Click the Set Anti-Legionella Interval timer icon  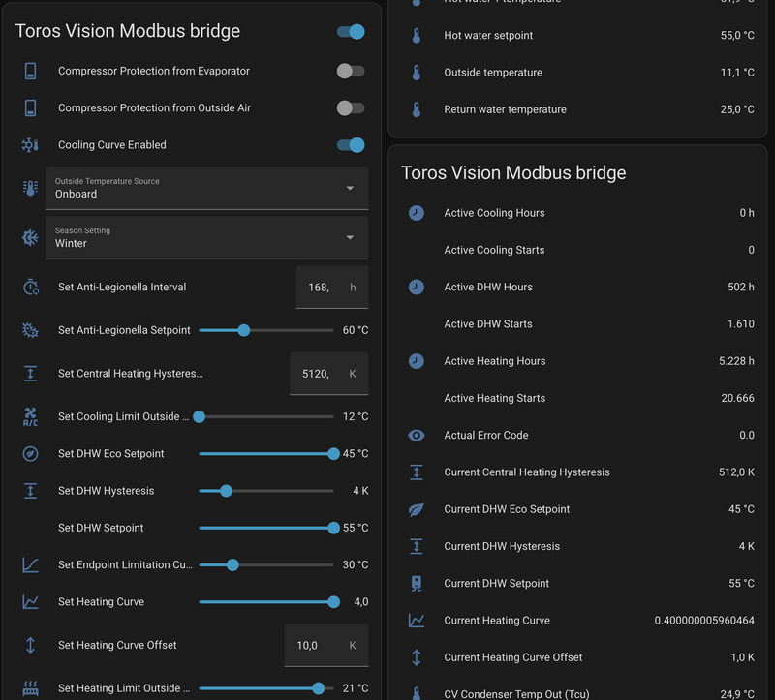click(30, 288)
